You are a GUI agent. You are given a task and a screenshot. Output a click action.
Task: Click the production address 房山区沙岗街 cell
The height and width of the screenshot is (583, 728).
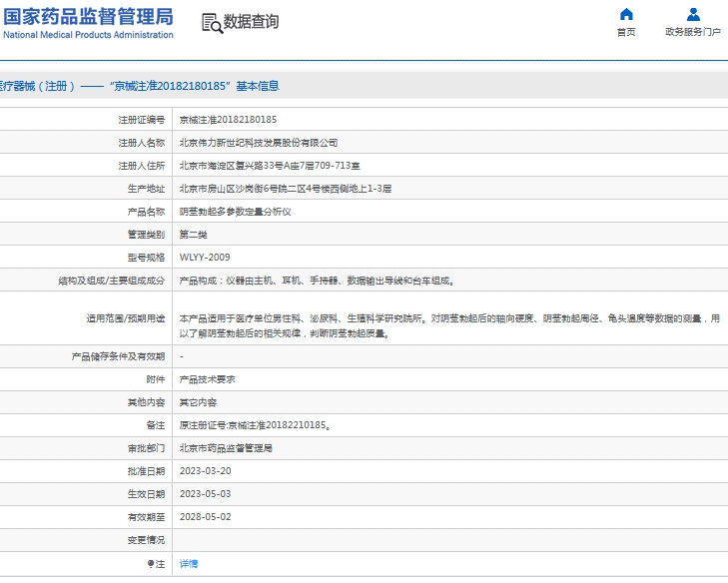click(x=286, y=189)
